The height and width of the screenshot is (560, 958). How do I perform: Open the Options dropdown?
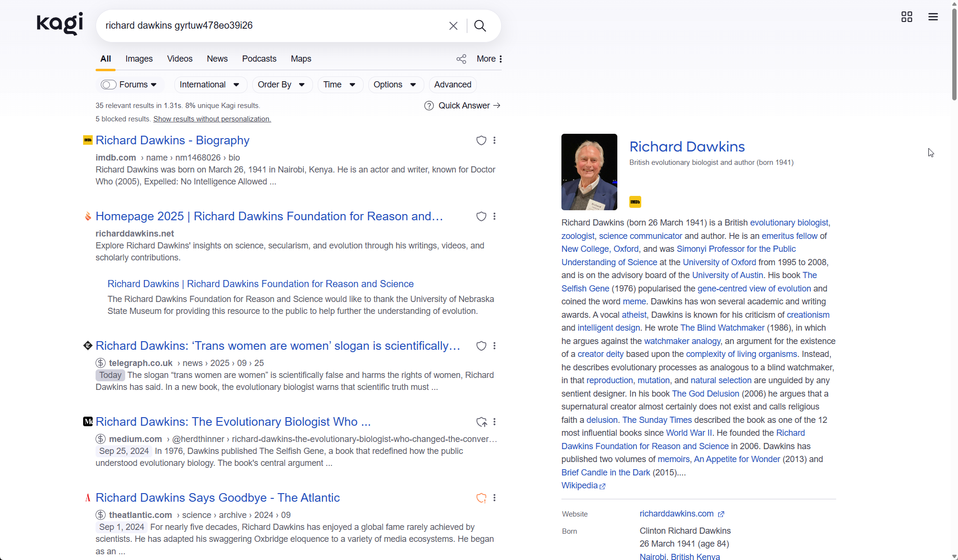tap(395, 85)
